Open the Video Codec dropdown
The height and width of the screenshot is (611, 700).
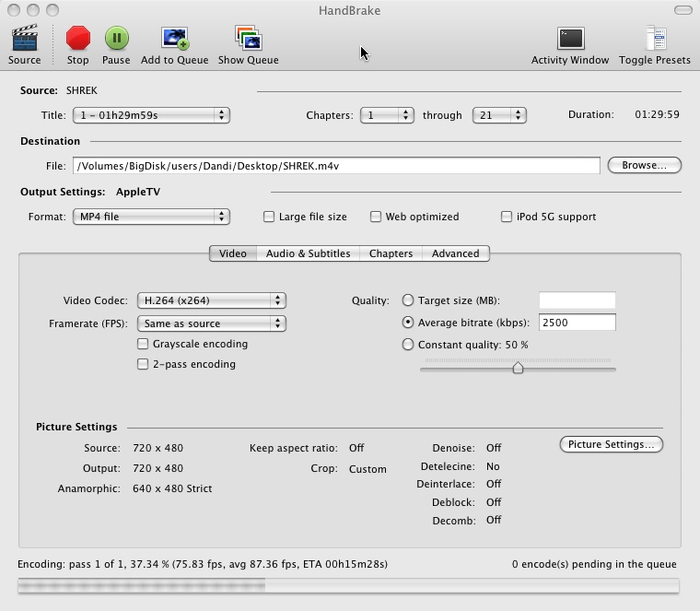coord(212,300)
